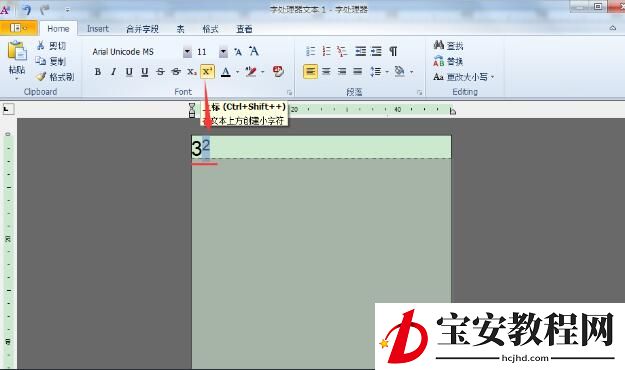Click the right indent marker on ruler

point(452,112)
